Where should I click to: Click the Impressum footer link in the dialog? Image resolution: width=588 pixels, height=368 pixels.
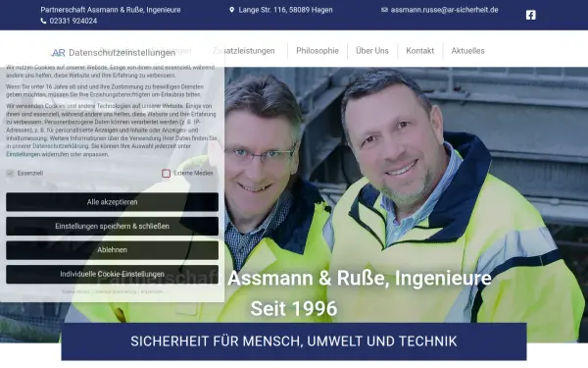pos(152,291)
